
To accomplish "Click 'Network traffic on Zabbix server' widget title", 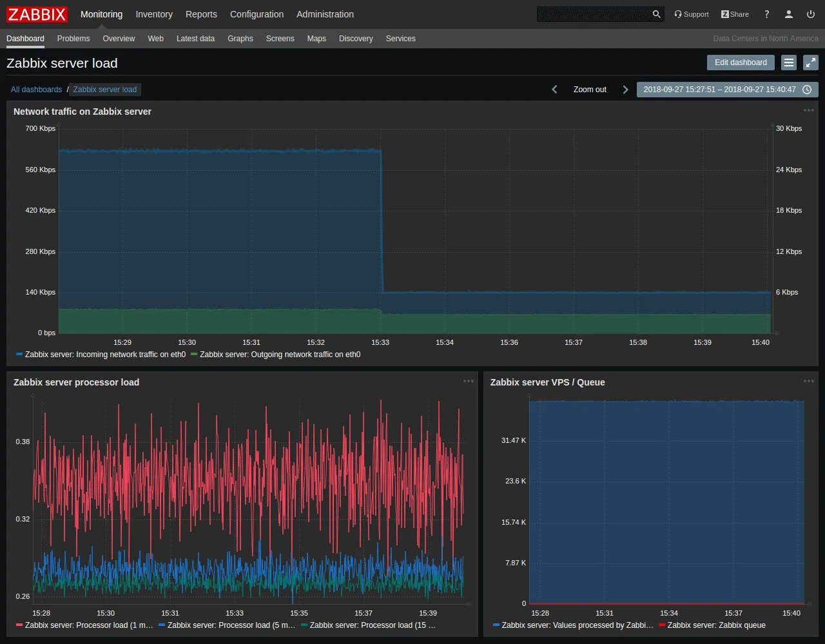I will pyautogui.click(x=82, y=112).
